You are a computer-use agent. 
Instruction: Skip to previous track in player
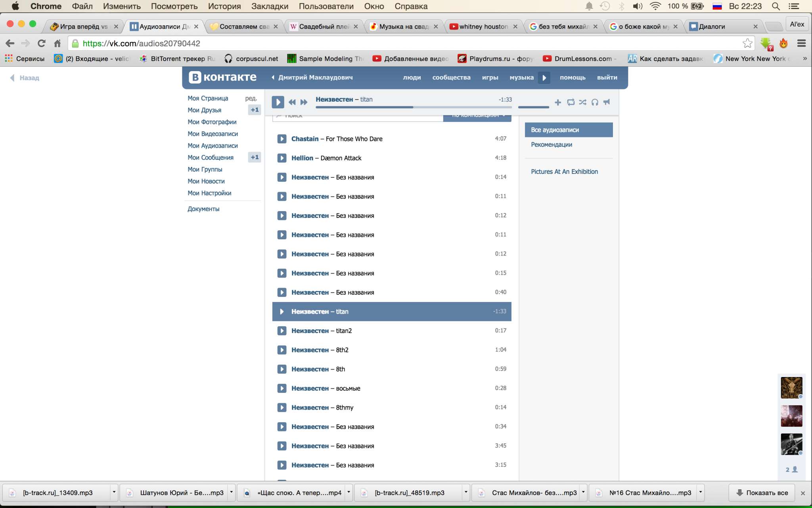[292, 102]
